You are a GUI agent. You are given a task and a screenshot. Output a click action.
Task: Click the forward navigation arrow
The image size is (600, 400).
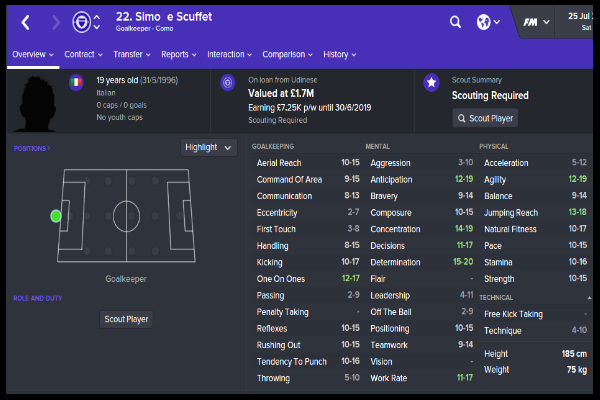(56, 23)
